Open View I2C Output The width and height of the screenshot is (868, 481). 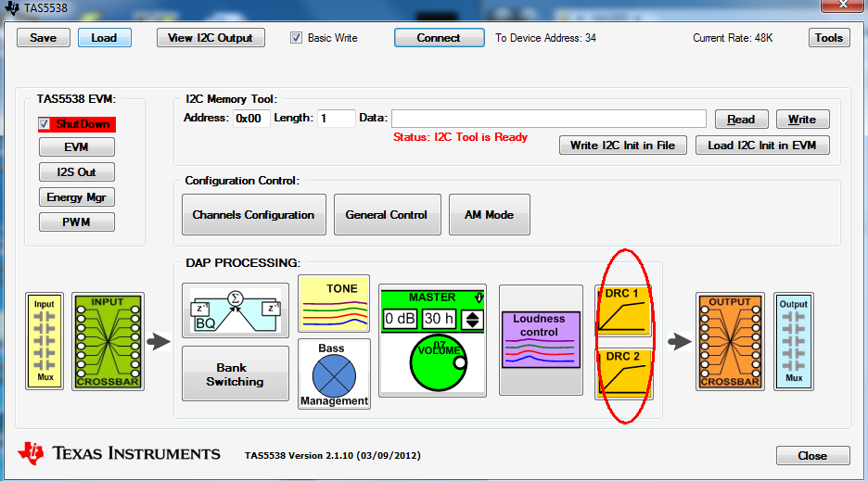pyautogui.click(x=211, y=38)
